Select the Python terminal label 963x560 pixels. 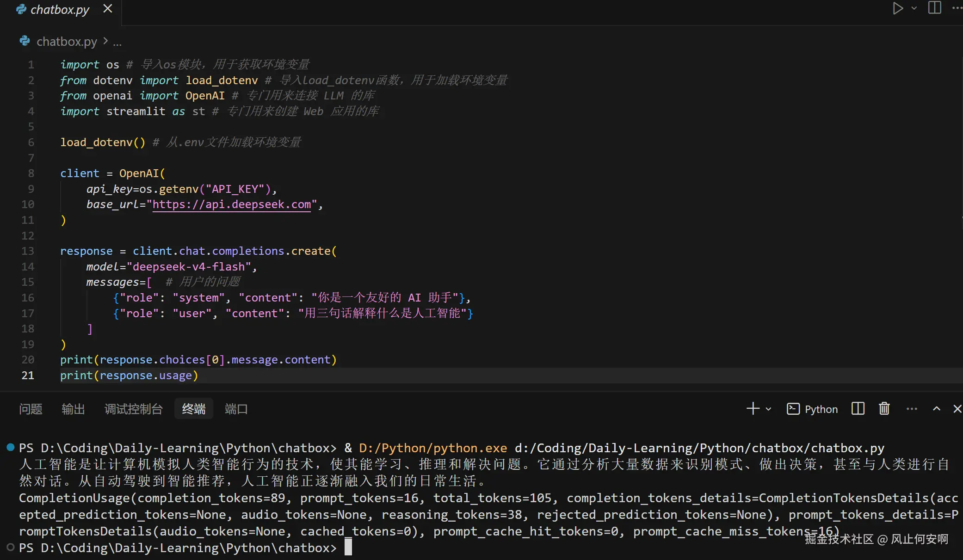pos(812,409)
